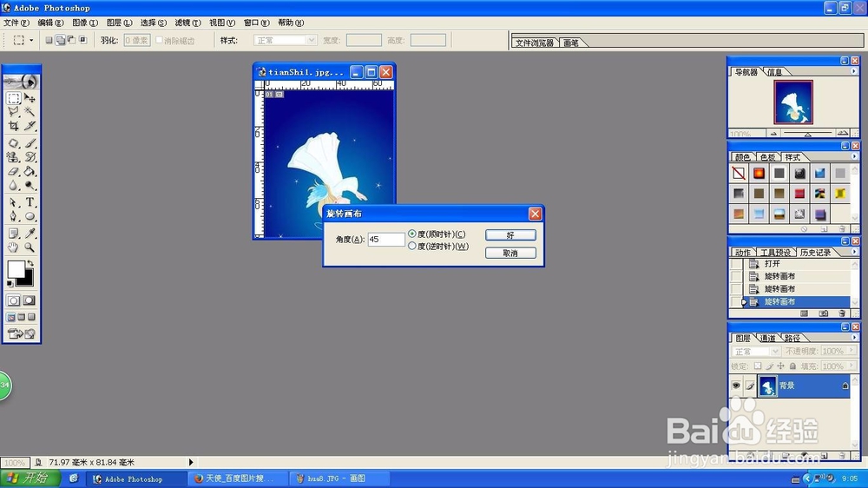Select the Paint Bucket tool
Screen dimensions: 868x488
pos(30,171)
